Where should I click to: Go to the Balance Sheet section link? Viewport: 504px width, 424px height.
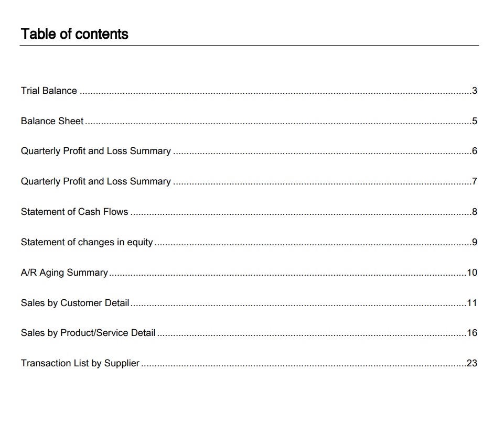tap(52, 121)
